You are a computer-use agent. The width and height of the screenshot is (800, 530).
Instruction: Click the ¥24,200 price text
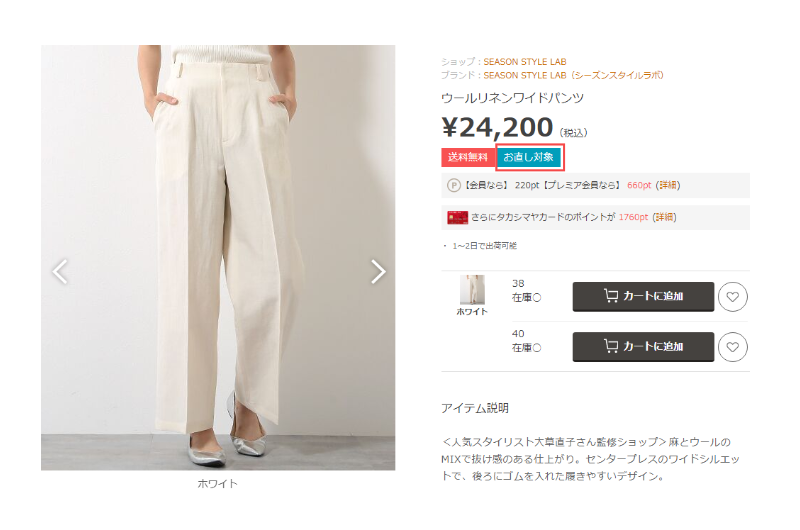pos(497,128)
